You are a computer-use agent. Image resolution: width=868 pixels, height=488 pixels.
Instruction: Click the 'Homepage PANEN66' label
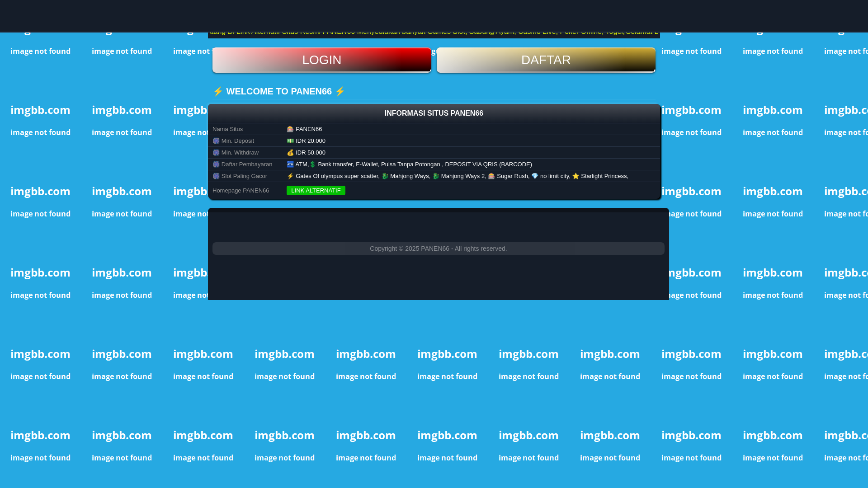click(241, 191)
